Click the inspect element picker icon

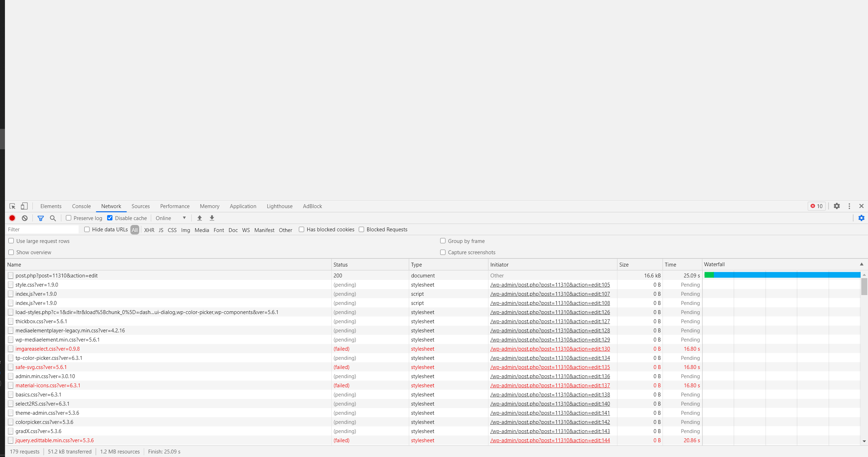12,206
